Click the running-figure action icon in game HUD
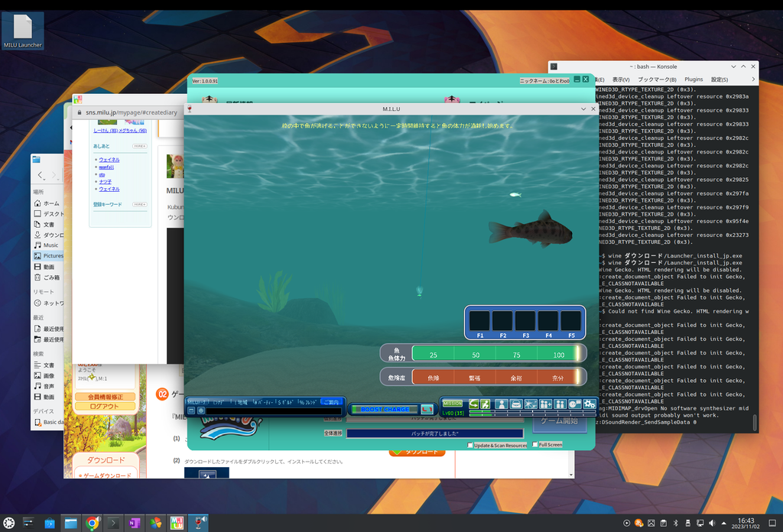The width and height of the screenshot is (783, 532). point(485,404)
